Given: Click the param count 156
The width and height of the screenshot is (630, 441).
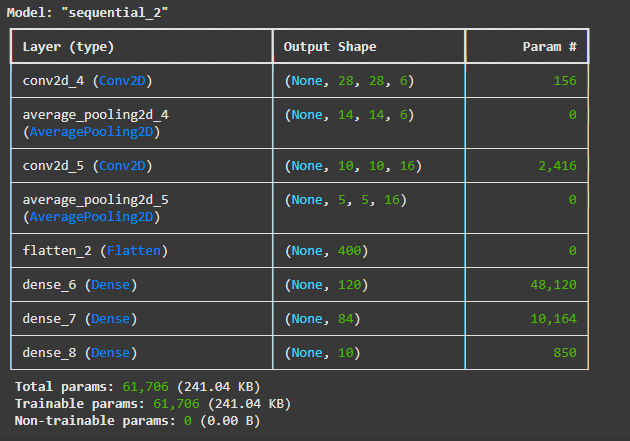Looking at the screenshot, I should click(565, 81).
